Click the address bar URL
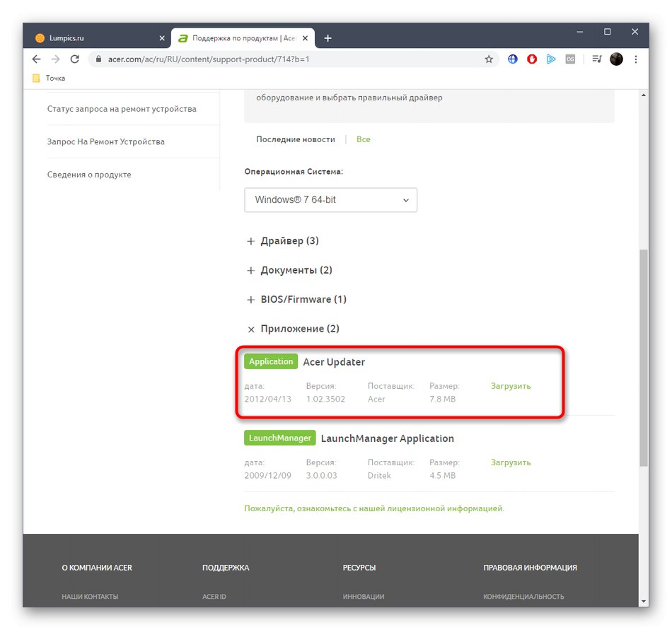This screenshot has height=630, width=672. pos(209,59)
